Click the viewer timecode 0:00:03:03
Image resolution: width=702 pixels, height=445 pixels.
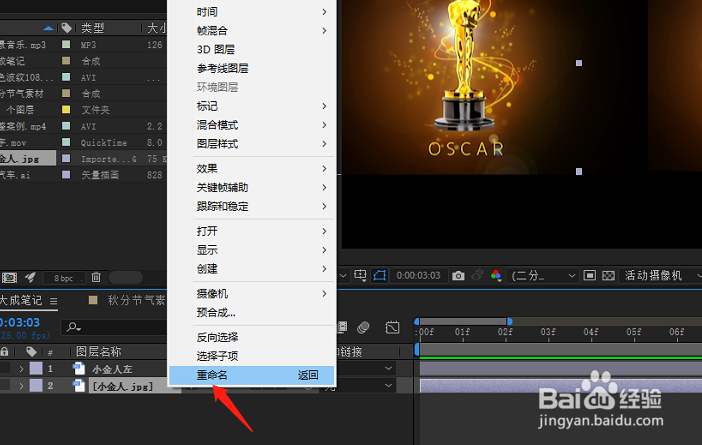click(x=418, y=275)
